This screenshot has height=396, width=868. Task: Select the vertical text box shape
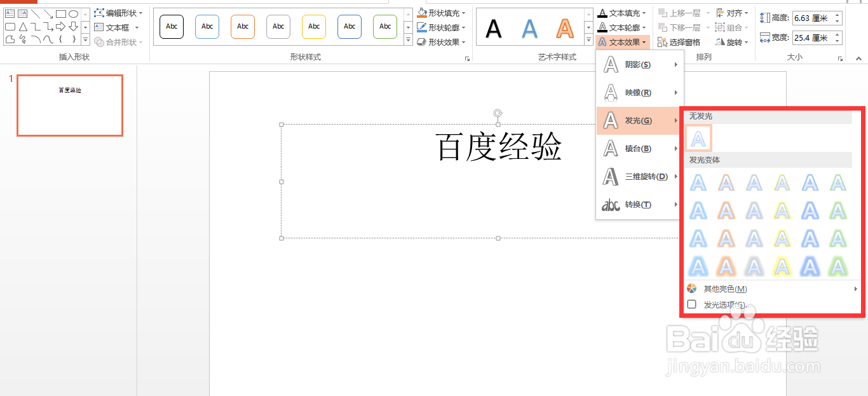23,14
